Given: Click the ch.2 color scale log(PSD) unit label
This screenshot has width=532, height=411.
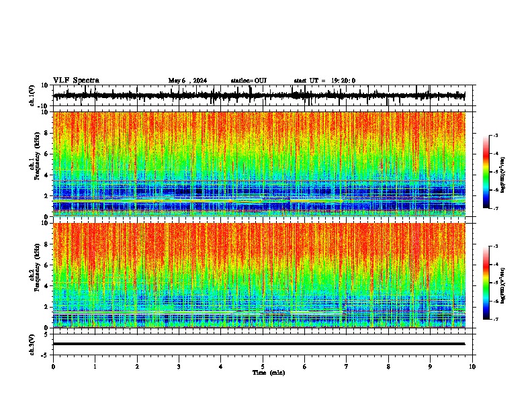Looking at the screenshot, I should (x=502, y=286).
